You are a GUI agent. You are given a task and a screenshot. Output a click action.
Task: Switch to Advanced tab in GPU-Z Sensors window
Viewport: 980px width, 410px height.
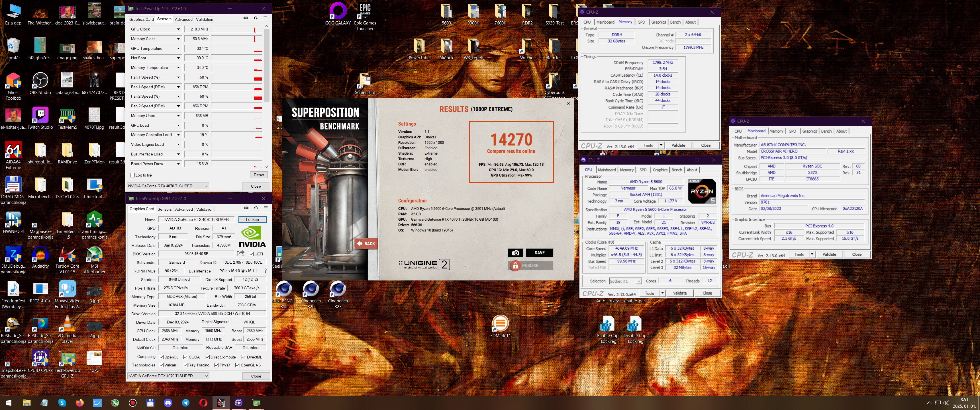(x=184, y=19)
